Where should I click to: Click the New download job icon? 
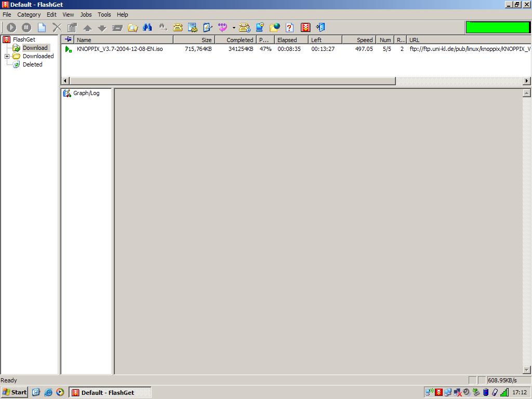click(x=42, y=28)
